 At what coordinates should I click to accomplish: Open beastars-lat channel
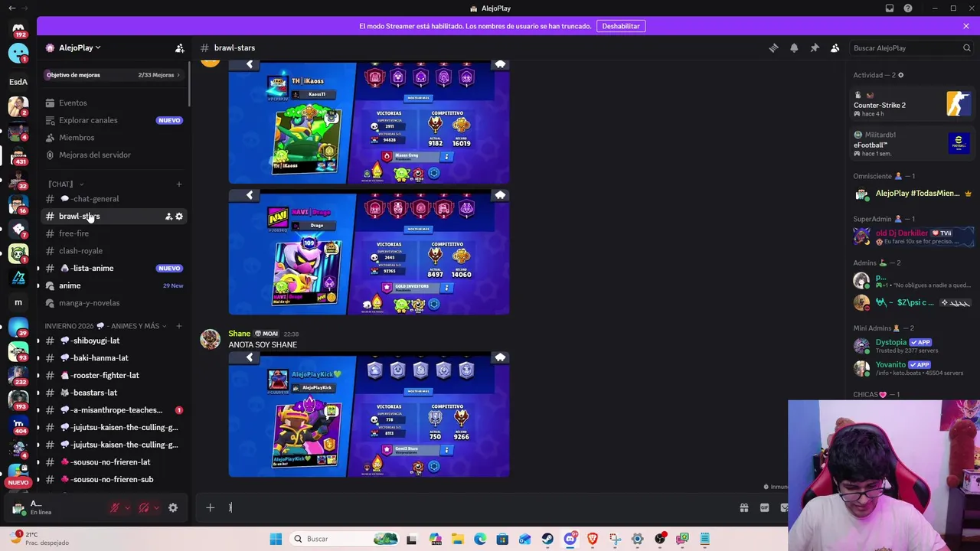[x=113, y=393]
